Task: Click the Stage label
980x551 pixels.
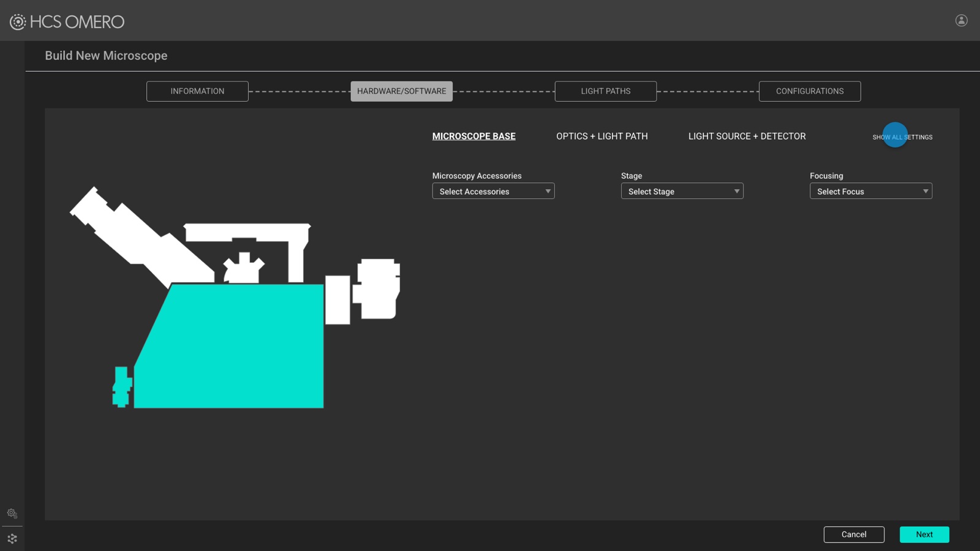Action: point(631,176)
